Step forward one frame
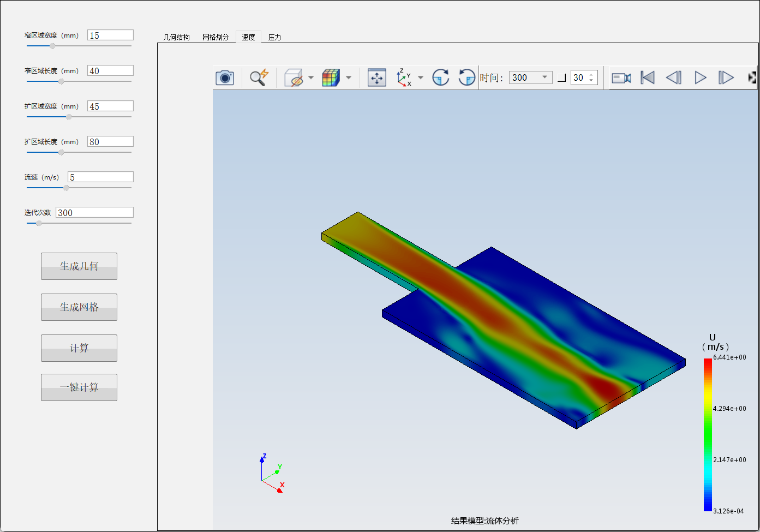This screenshot has width=760, height=532. [726, 77]
